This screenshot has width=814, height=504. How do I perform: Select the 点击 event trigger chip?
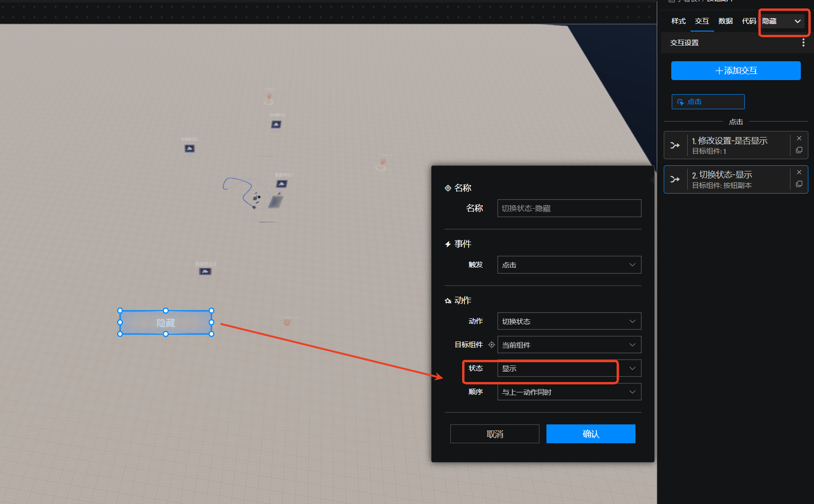click(x=708, y=102)
